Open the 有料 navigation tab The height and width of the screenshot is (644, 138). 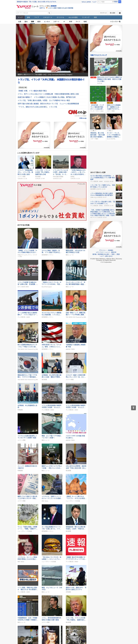pos(95,17)
